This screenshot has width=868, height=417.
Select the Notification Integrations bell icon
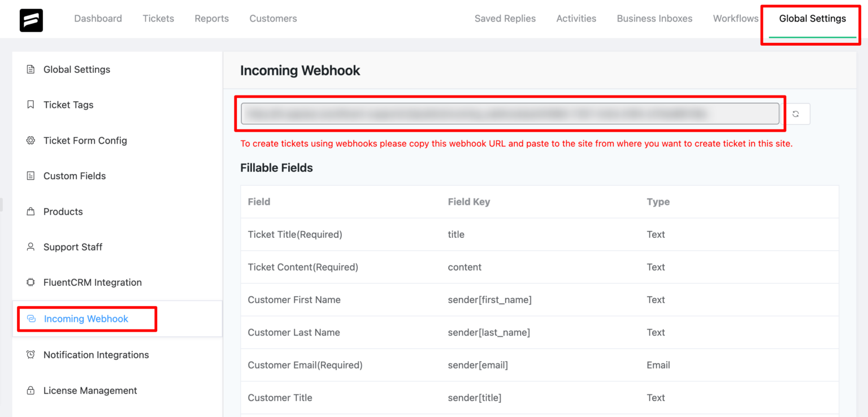pyautogui.click(x=31, y=354)
